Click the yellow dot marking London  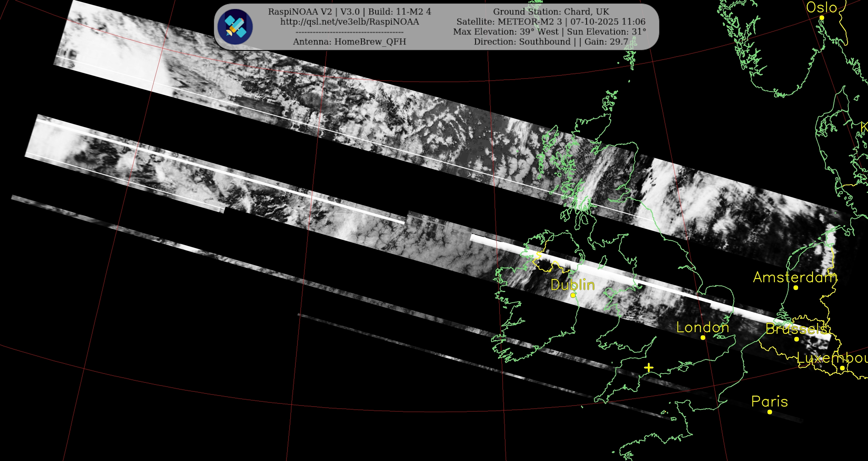pos(703,337)
